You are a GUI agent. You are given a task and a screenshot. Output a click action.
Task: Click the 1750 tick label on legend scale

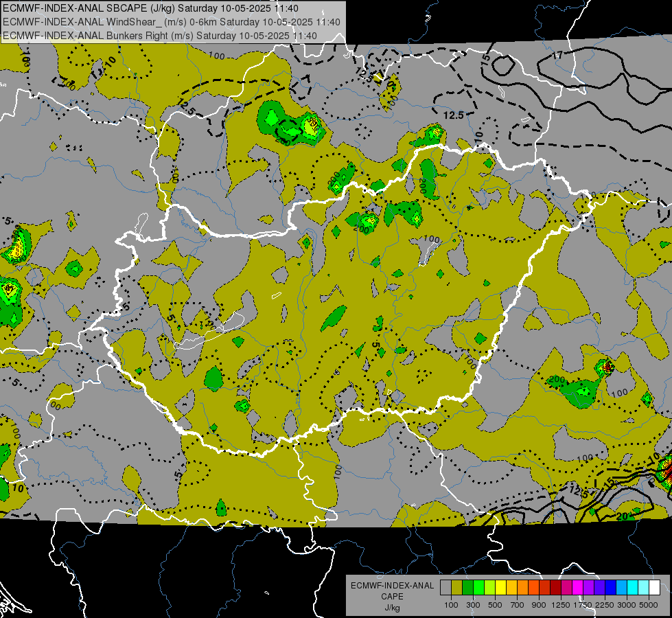[x=583, y=605]
